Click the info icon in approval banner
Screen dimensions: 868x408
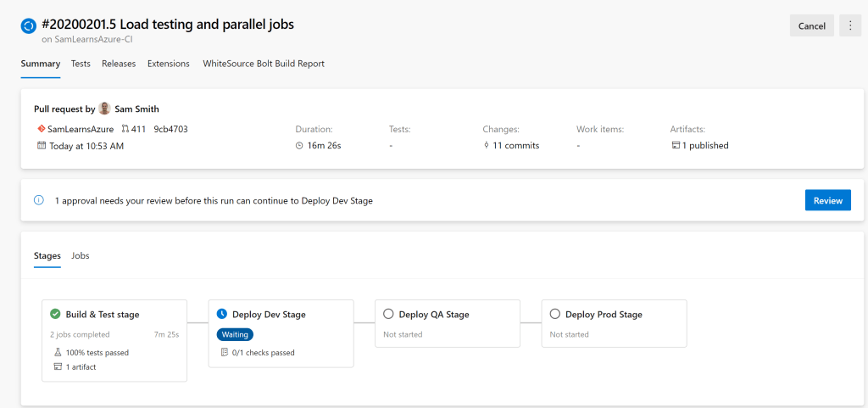click(38, 201)
